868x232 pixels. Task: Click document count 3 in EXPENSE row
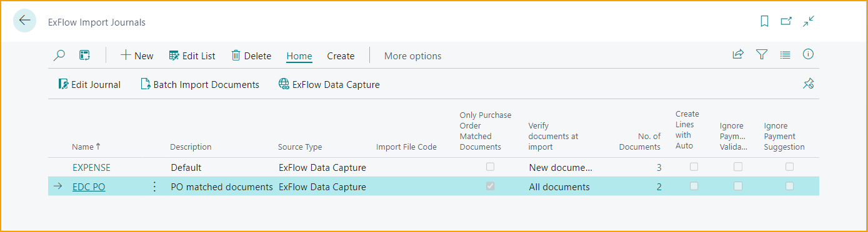(x=659, y=167)
